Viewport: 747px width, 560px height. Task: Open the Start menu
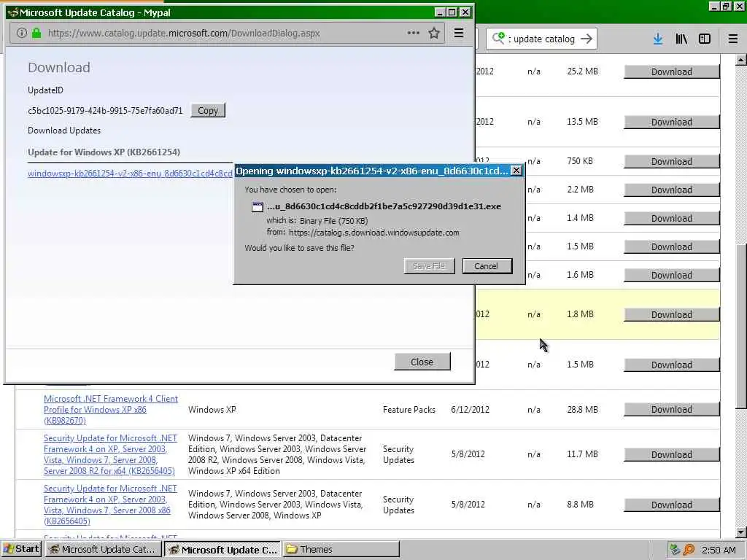coord(21,549)
